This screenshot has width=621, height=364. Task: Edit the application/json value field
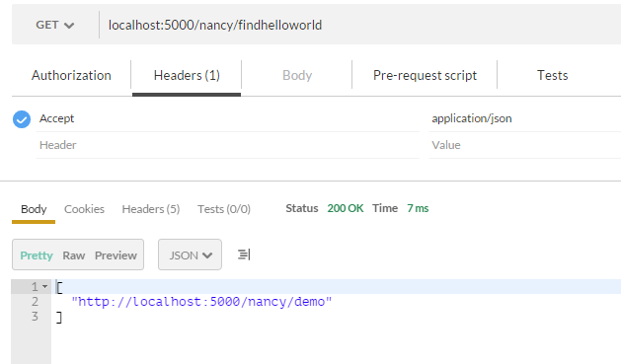click(x=525, y=118)
